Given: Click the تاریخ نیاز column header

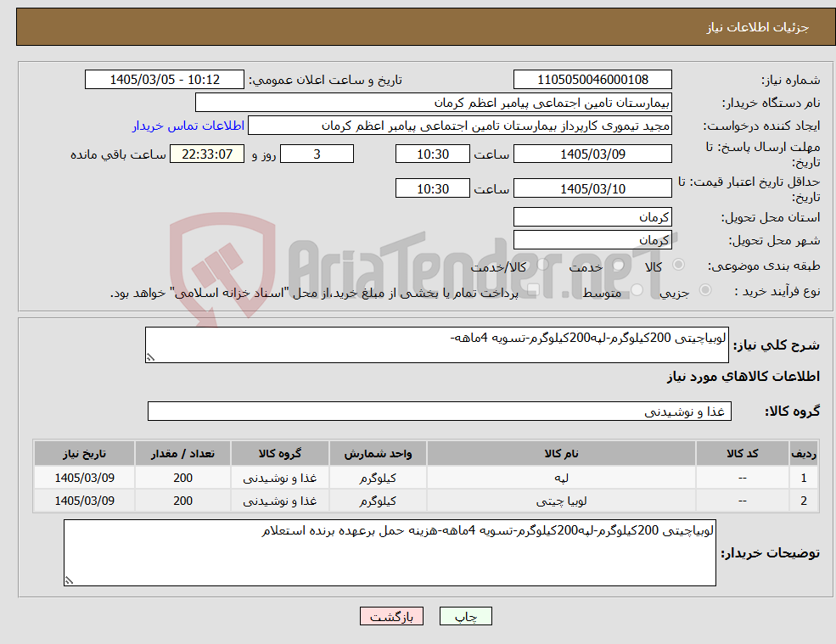Looking at the screenshot, I should 84,453.
